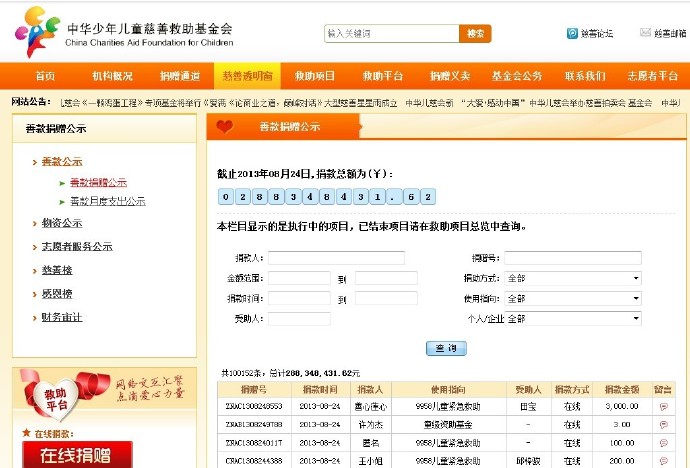
Task: Open message icon for the 100.00 donation row
Action: (x=664, y=443)
